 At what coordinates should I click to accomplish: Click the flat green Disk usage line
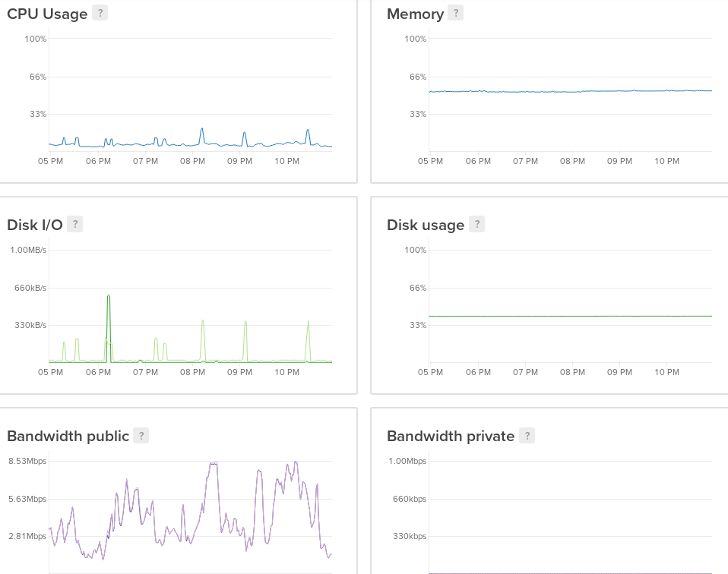[x=570, y=316]
